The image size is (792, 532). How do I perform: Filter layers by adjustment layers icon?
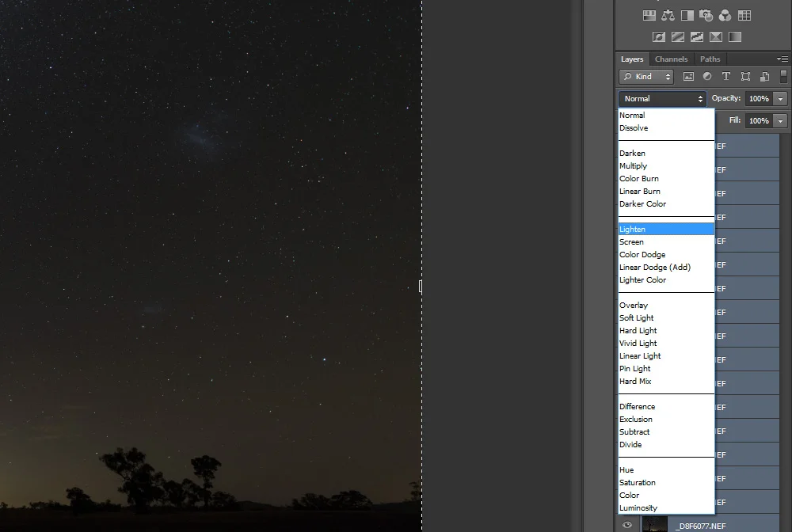[x=707, y=77]
